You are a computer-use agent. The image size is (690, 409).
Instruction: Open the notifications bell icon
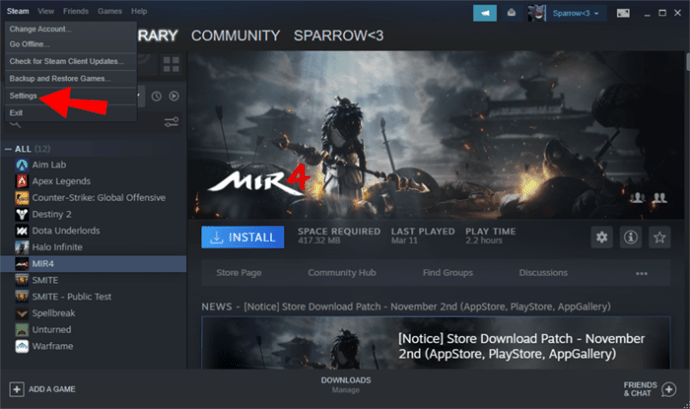point(511,13)
